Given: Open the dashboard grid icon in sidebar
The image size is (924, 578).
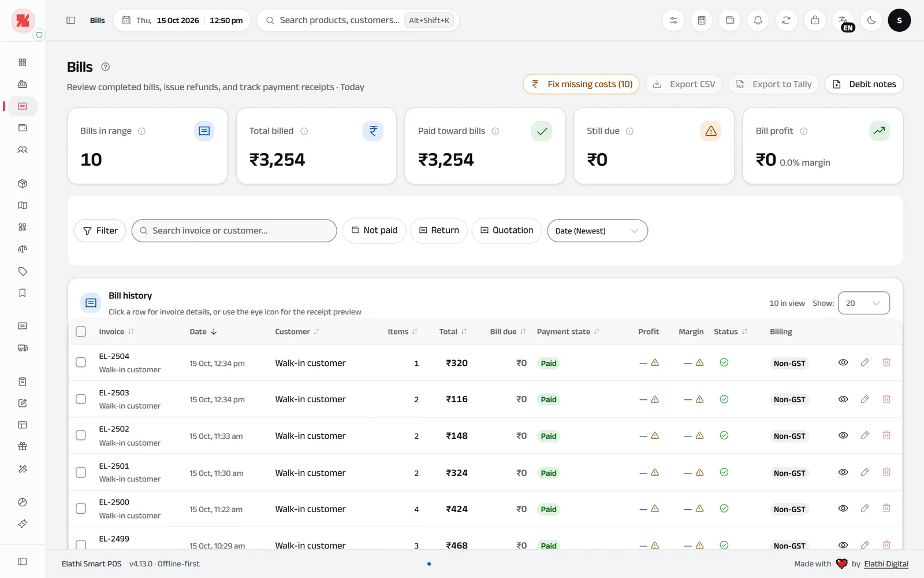Looking at the screenshot, I should pos(23,62).
